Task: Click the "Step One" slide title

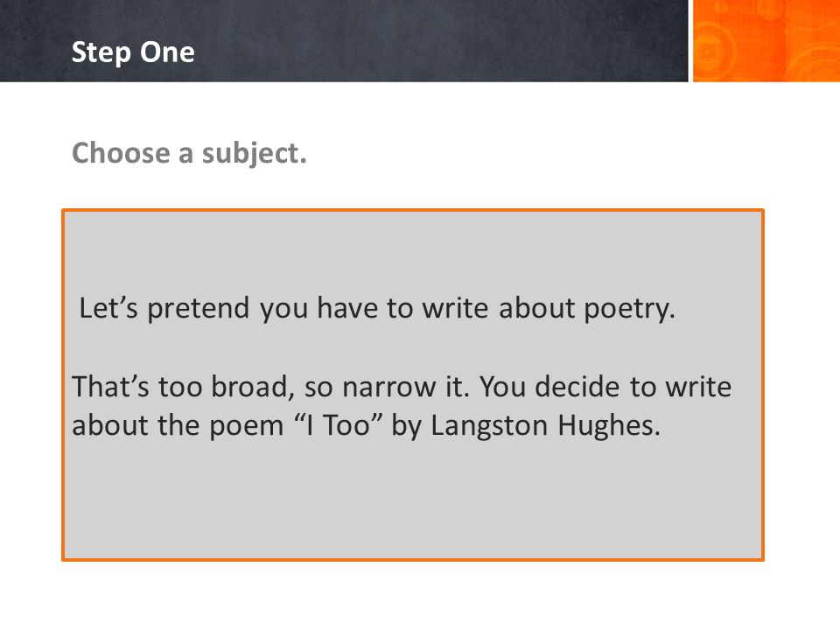Action: (133, 52)
